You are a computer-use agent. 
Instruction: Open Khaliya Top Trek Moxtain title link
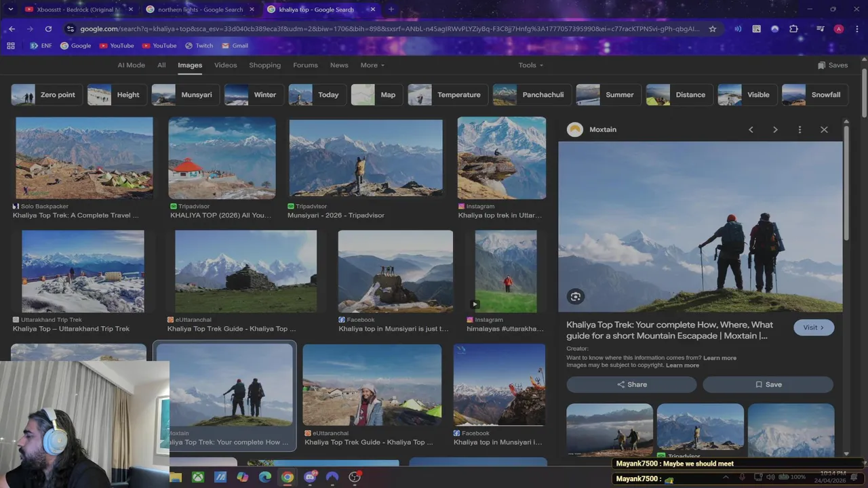pos(669,330)
